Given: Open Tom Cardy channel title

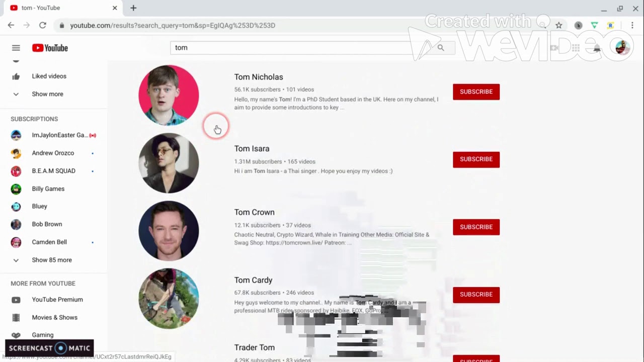Looking at the screenshot, I should pyautogui.click(x=253, y=280).
